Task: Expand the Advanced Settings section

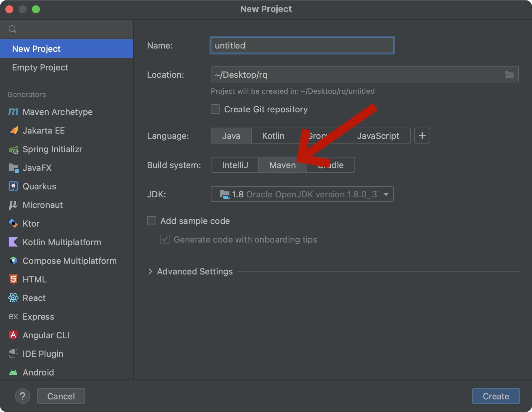Action: [150, 271]
